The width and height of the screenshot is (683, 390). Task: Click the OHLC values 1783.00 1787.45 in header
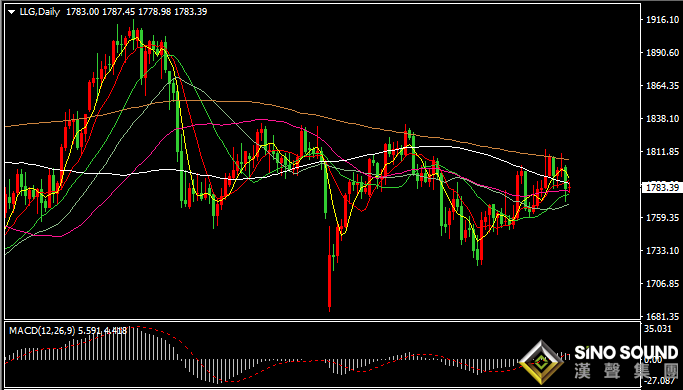(x=100, y=12)
